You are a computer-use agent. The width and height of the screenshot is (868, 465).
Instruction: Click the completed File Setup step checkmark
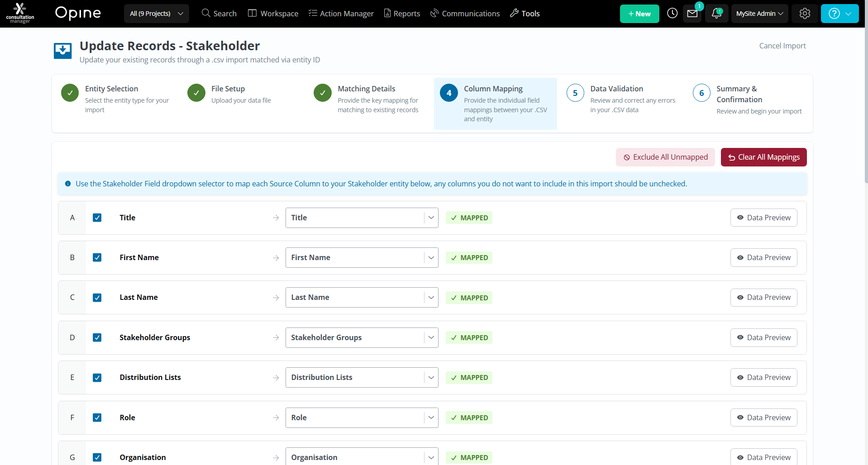coord(196,93)
